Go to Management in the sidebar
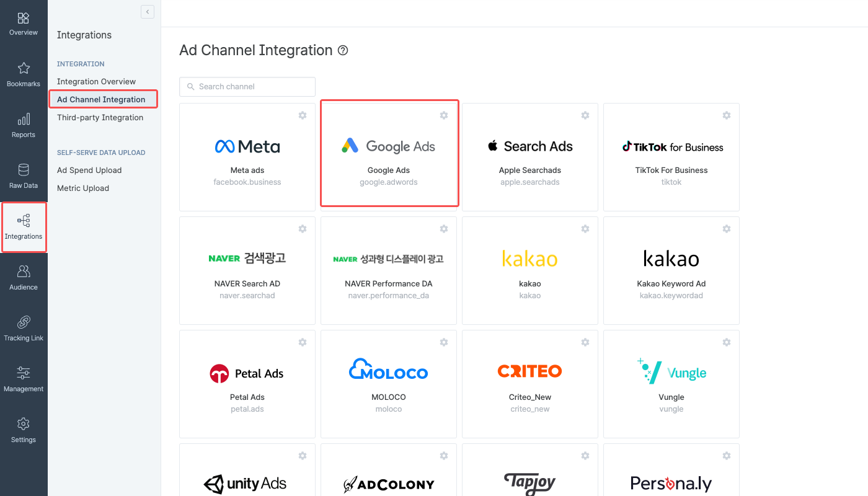 (24, 379)
